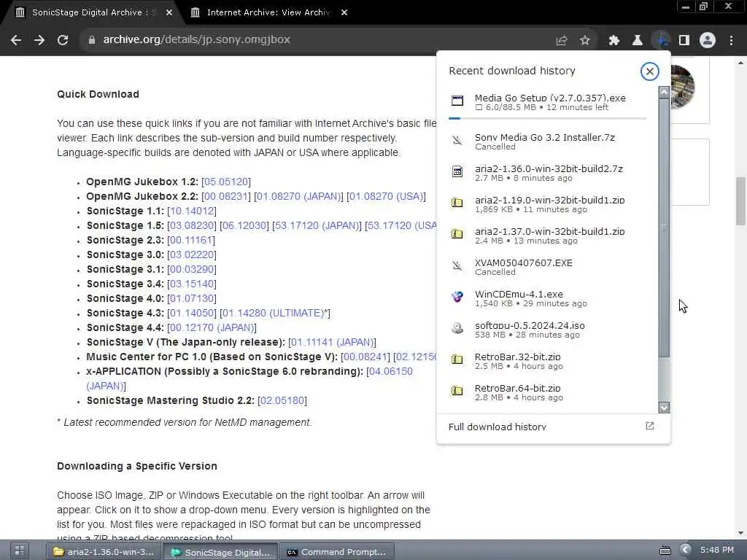Viewport: 747px width, 560px height.
Task: Click scroll up arrow in download history list
Action: tap(664, 92)
